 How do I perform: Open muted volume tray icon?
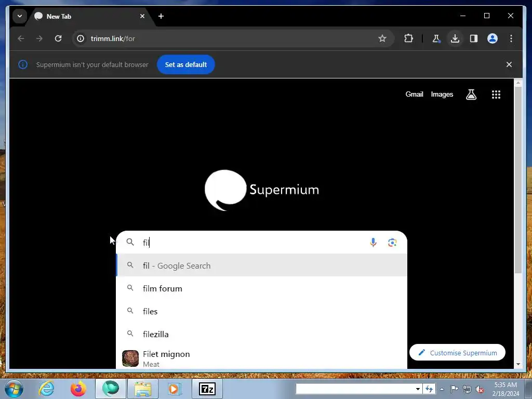(480, 389)
